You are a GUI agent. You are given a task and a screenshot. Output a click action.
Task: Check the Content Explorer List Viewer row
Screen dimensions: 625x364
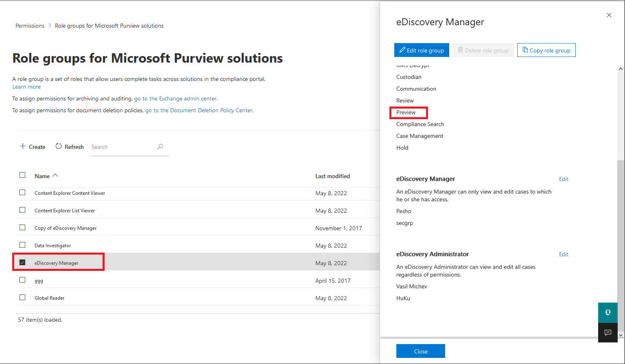(x=22, y=210)
